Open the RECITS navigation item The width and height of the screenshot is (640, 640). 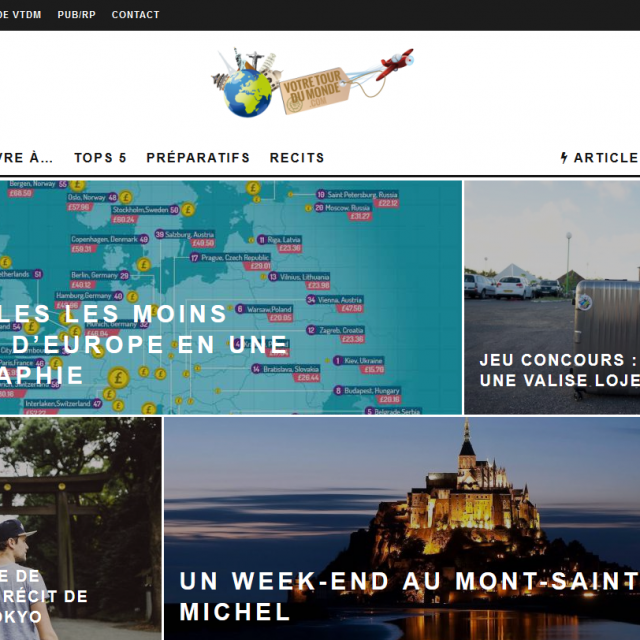(297, 158)
